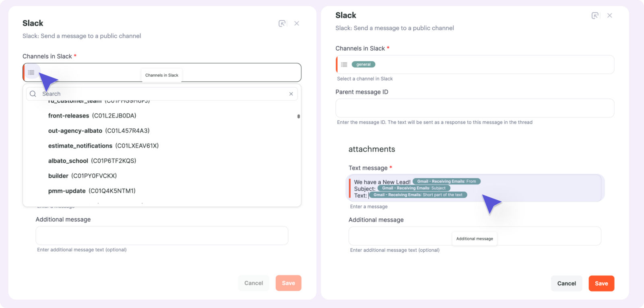This screenshot has width=644, height=308.
Task: Click the 'Select a channel in Slack' hint
Action: [365, 79]
